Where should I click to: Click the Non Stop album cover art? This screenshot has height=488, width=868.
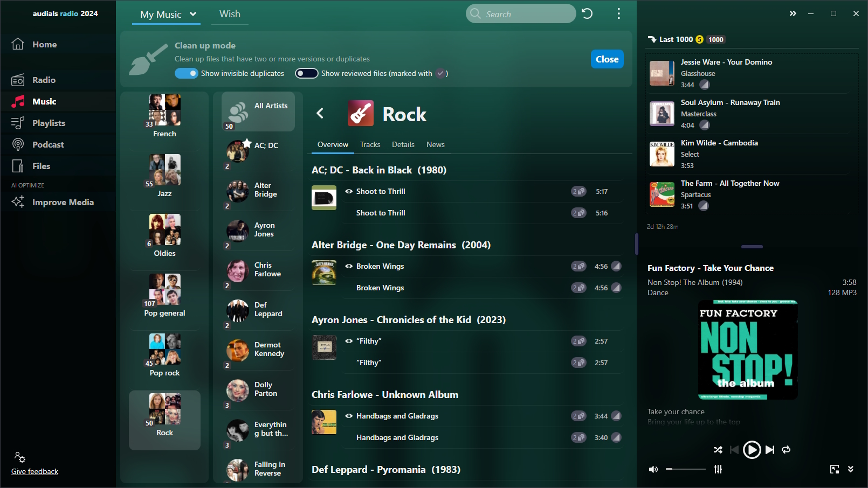(748, 350)
